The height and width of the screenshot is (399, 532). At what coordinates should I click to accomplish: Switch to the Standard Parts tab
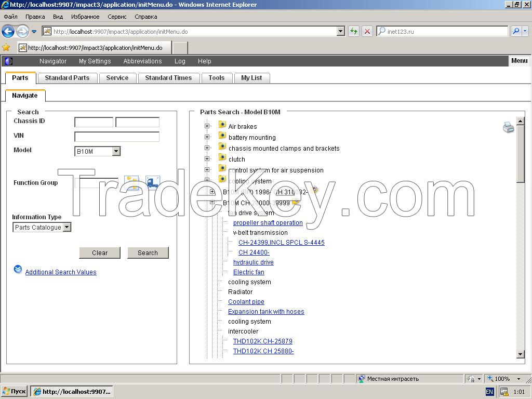[x=67, y=78]
